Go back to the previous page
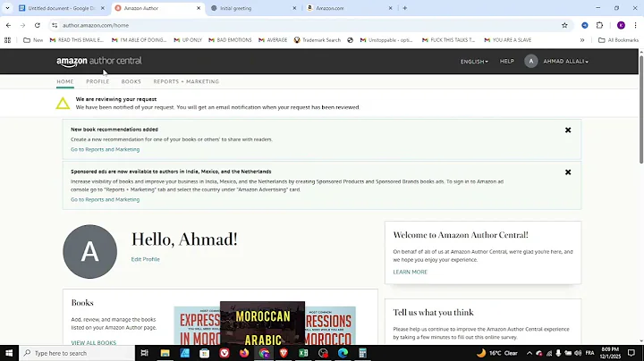This screenshot has width=644, height=361. tap(9, 25)
